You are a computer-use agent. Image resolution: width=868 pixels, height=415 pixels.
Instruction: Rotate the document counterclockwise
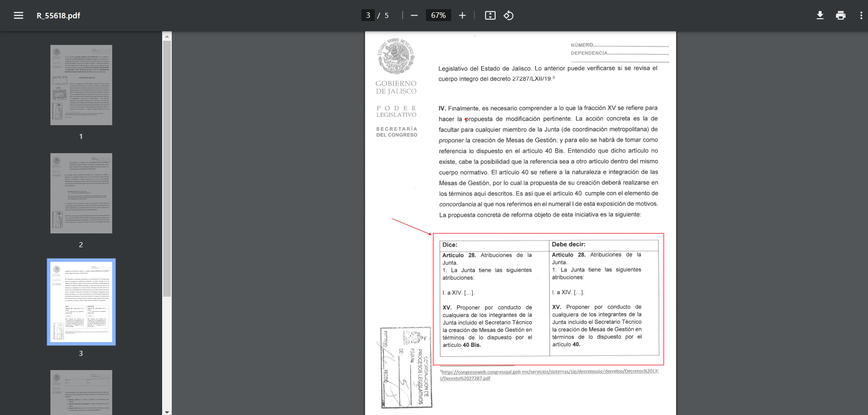(x=508, y=16)
